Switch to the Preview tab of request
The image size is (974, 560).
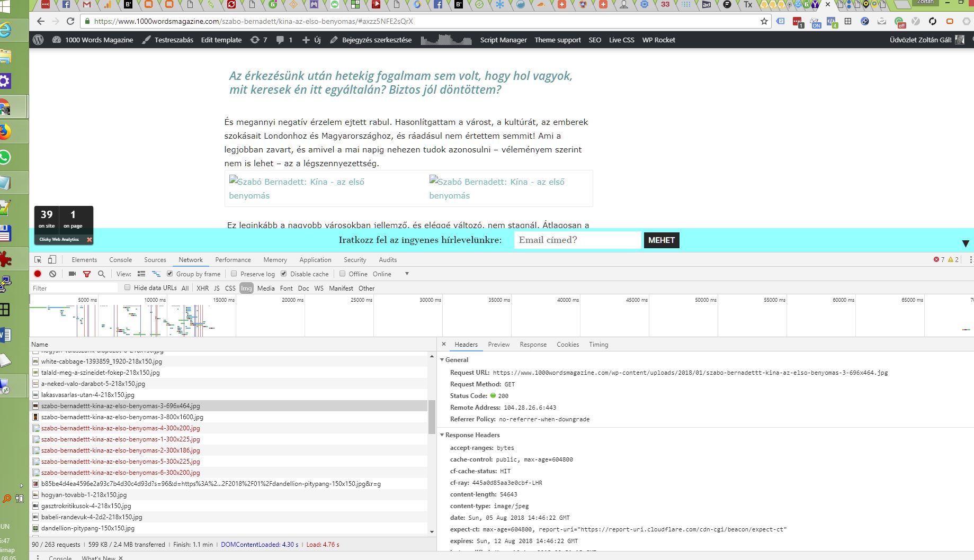pyautogui.click(x=498, y=344)
